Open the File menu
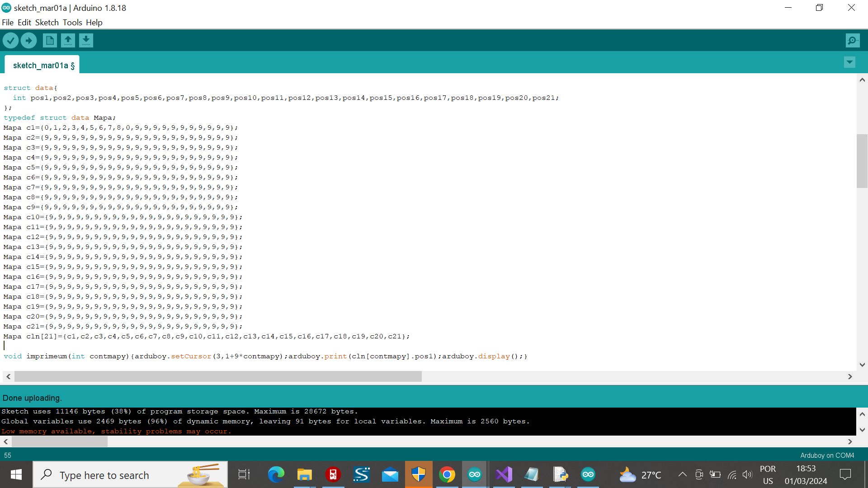The height and width of the screenshot is (488, 868). click(8, 23)
